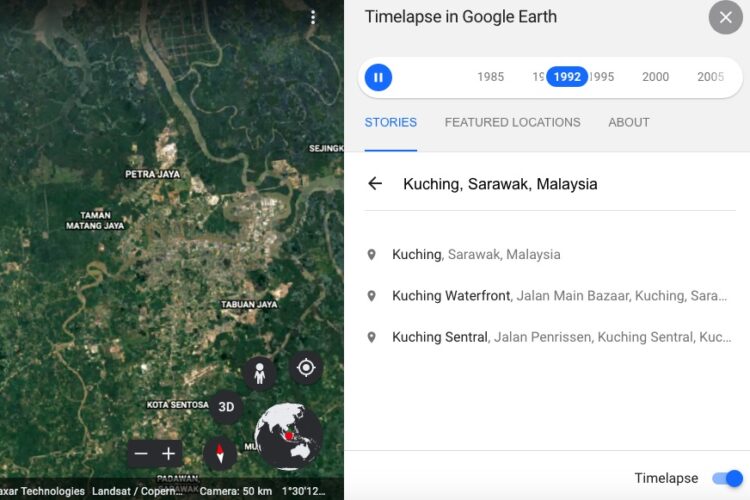Jump to year 1985 on timeline

tap(491, 77)
